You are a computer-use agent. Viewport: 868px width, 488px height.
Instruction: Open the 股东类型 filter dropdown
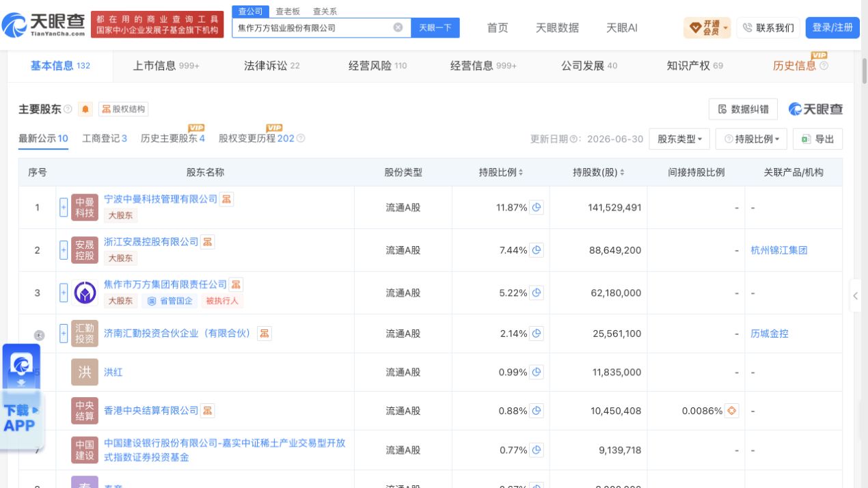tap(679, 139)
